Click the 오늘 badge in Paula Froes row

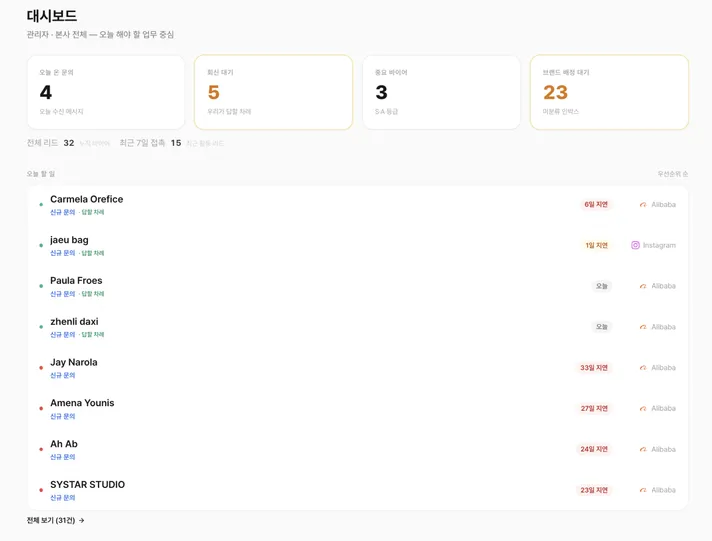point(602,286)
